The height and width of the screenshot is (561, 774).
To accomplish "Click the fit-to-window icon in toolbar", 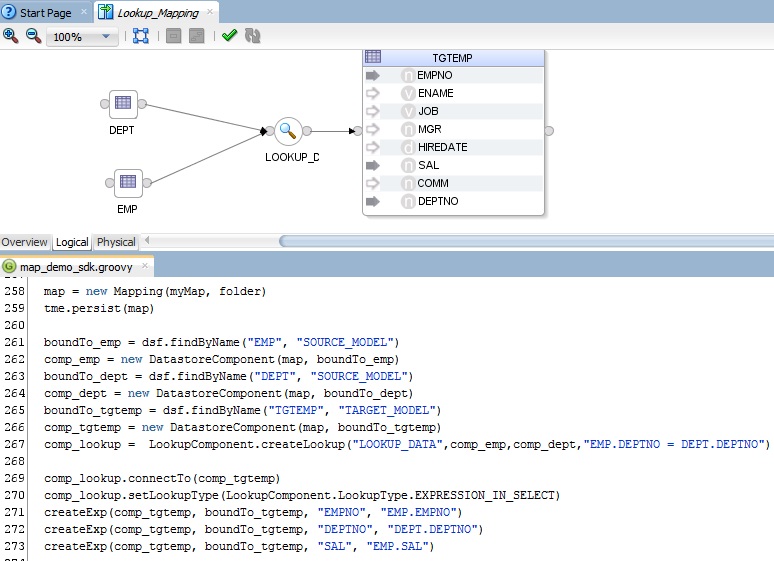I will pyautogui.click(x=141, y=36).
